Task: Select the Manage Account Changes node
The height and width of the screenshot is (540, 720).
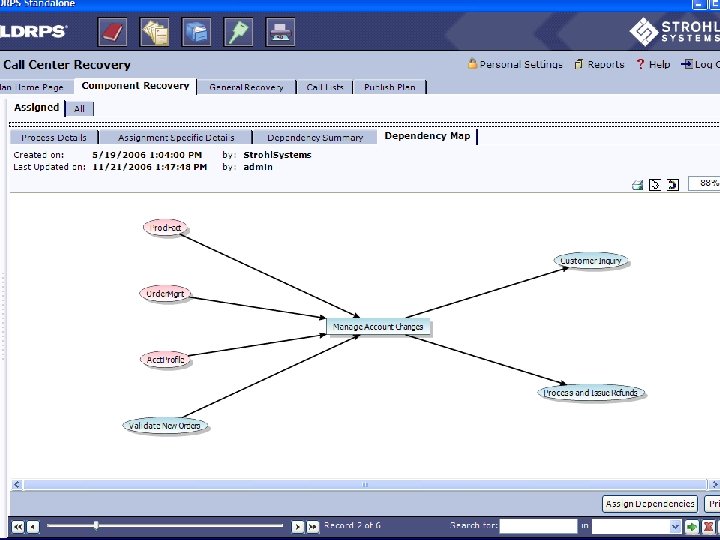Action: coord(378,326)
